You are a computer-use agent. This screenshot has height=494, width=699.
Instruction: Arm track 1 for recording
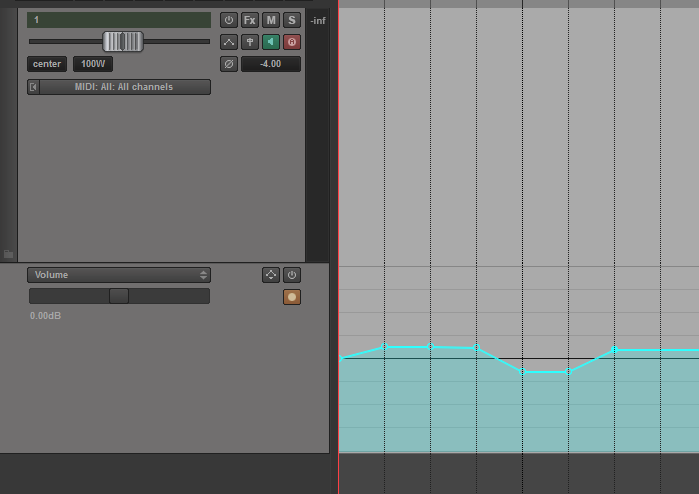[292, 42]
